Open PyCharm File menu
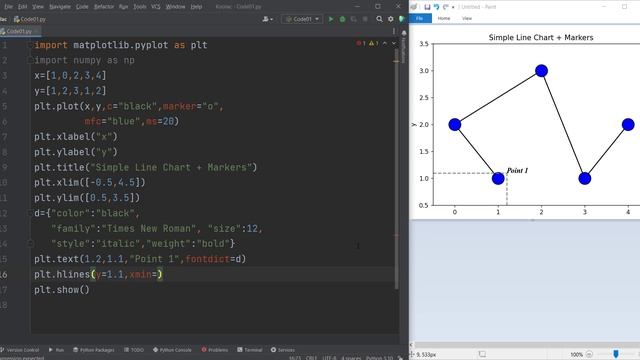The height and width of the screenshot is (360, 640). click(x=8, y=7)
